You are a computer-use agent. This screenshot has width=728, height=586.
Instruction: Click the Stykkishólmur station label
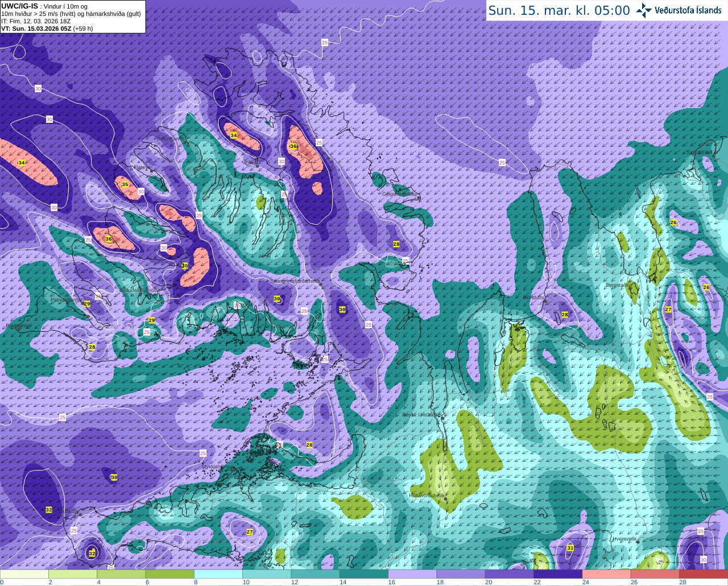218,466
